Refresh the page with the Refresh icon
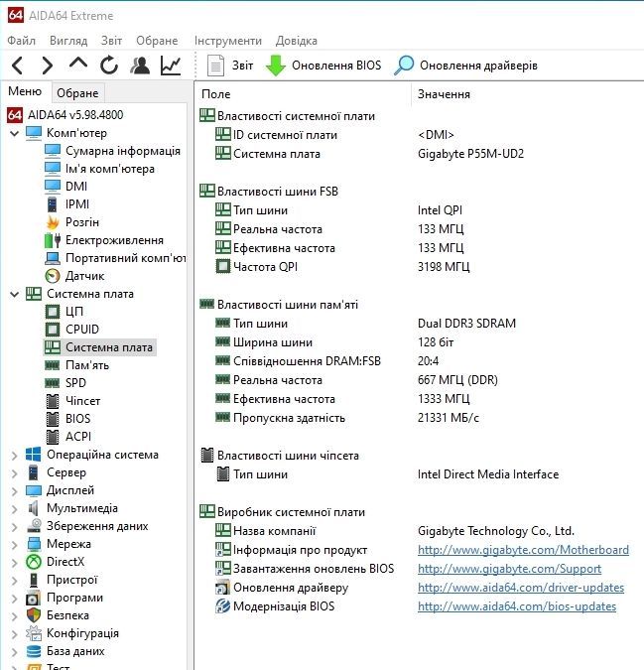 (x=109, y=66)
